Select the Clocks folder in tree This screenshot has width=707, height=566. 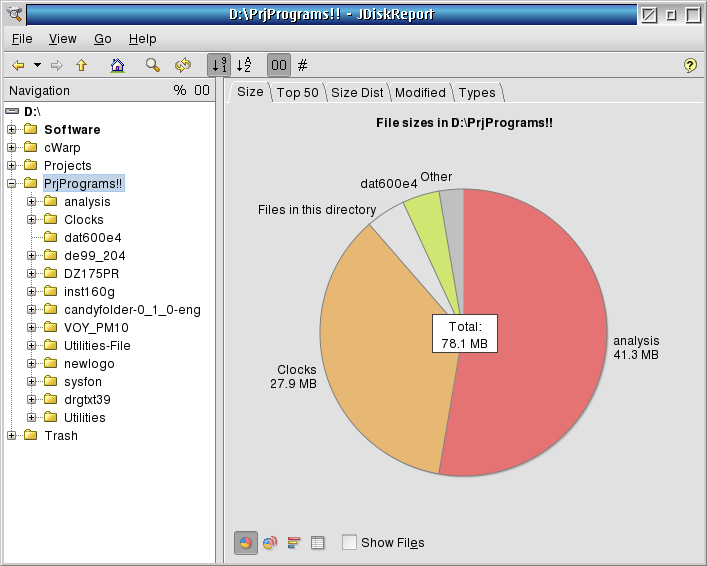tap(84, 220)
